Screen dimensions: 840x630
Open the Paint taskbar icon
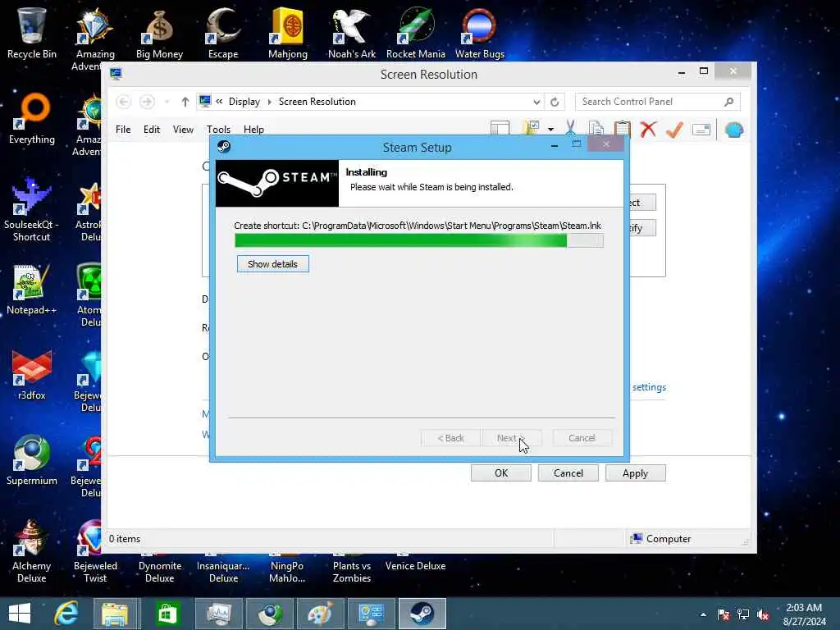(321, 614)
